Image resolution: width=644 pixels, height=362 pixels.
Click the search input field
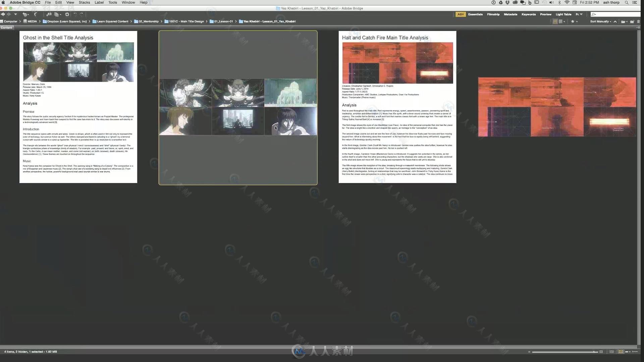tap(616, 14)
